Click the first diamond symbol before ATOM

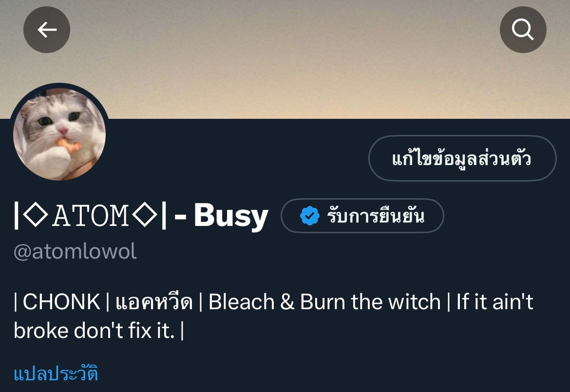click(36, 215)
